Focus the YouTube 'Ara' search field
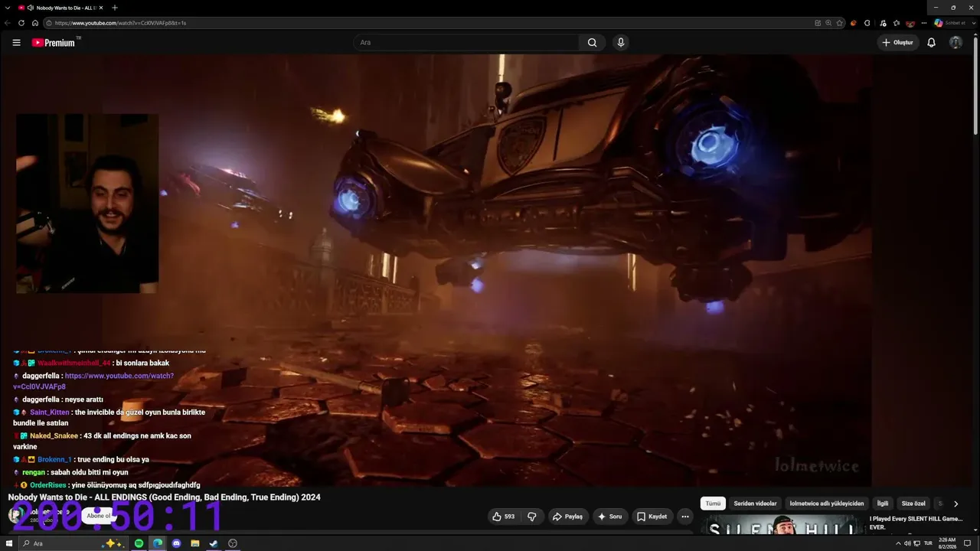Viewport: 980px width, 551px height. [467, 43]
